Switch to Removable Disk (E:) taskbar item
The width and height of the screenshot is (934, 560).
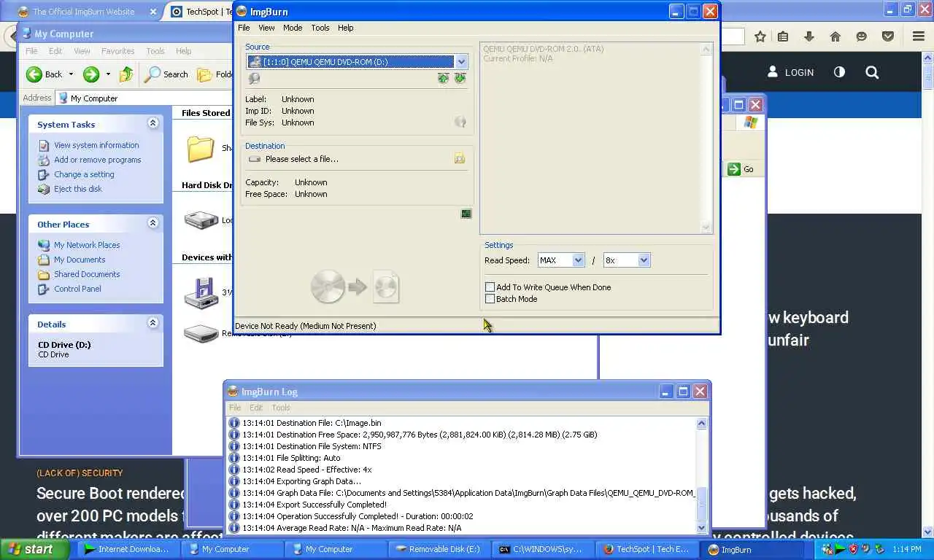[x=439, y=549]
